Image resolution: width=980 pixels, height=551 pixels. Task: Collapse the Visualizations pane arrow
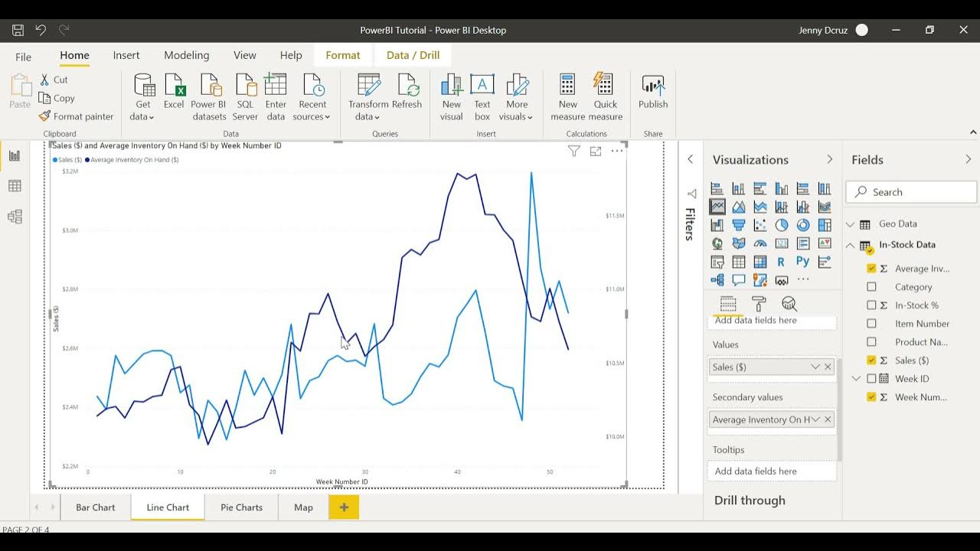click(829, 159)
